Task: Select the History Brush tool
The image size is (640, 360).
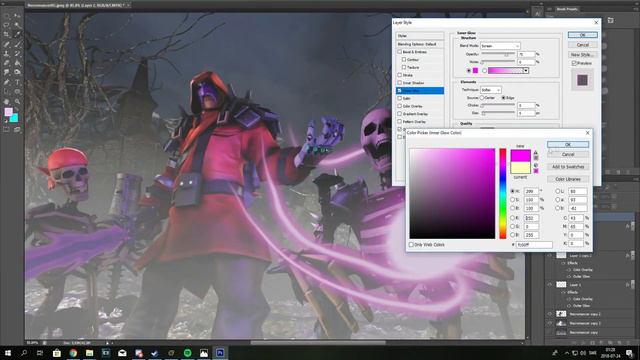Action: tap(17, 53)
